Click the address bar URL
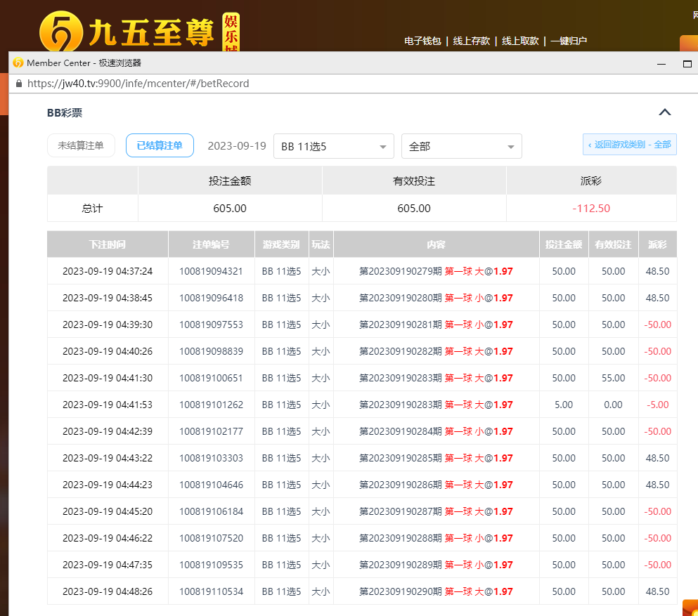 (x=138, y=84)
